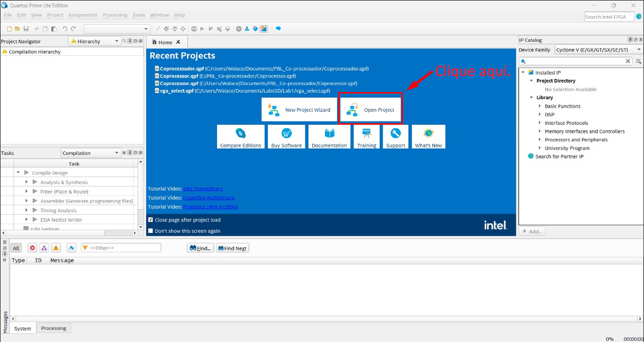Select Search for Partner IP item
This screenshot has height=342, width=644.
click(x=559, y=157)
